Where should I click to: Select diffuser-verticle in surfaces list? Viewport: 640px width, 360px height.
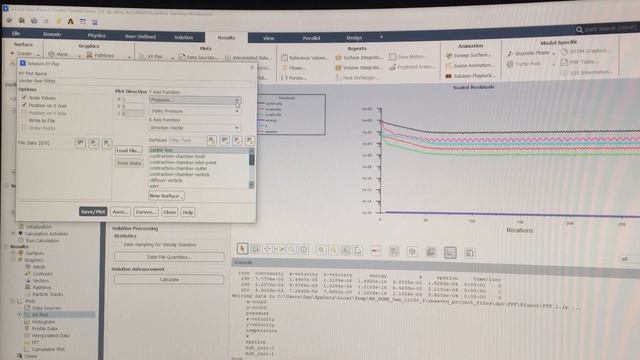[166, 180]
